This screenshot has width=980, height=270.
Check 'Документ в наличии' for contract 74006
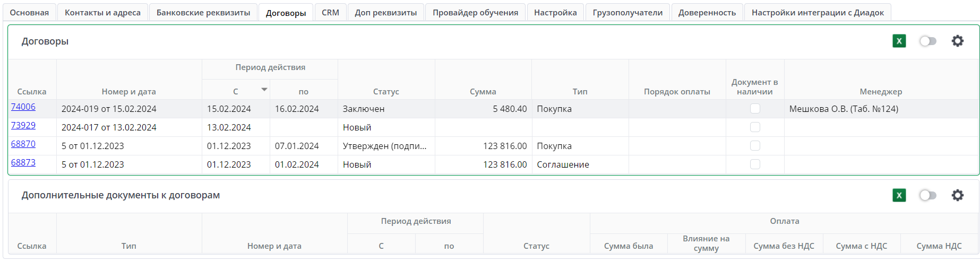pyautogui.click(x=755, y=109)
